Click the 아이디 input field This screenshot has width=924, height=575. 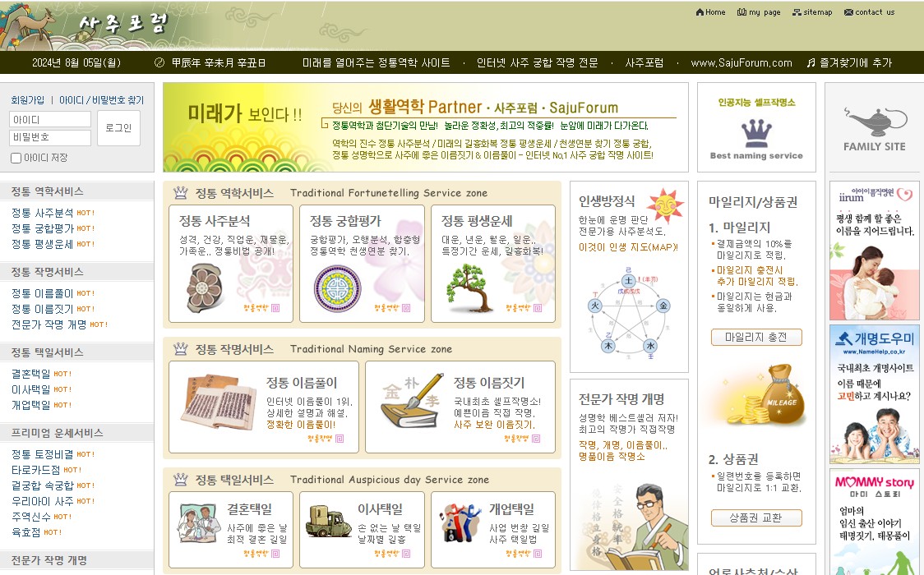click(x=50, y=119)
